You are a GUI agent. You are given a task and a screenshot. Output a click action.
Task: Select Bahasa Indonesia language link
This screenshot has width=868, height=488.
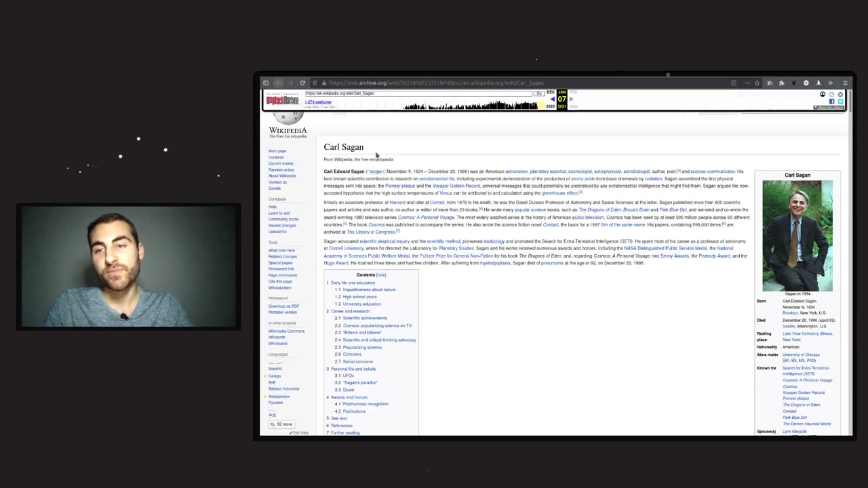(283, 389)
